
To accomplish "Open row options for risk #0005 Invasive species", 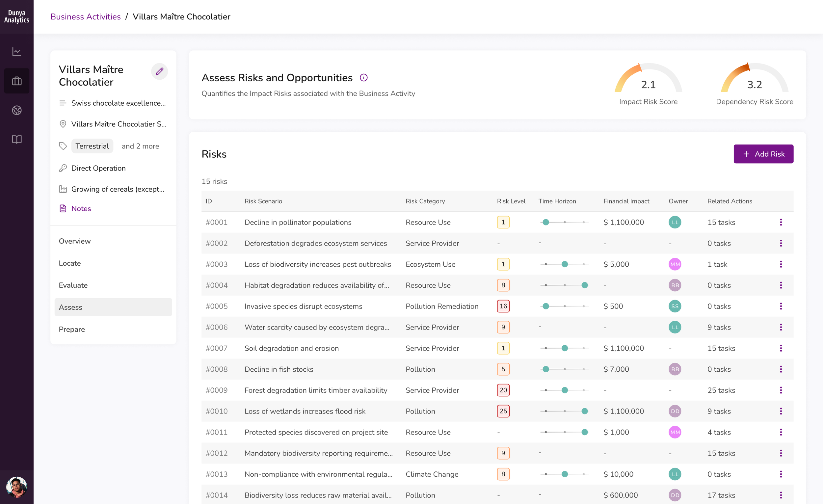I will point(781,306).
